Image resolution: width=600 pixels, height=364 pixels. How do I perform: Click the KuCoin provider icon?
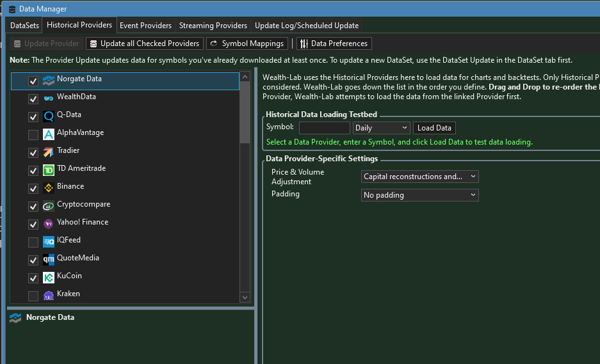[x=49, y=278]
